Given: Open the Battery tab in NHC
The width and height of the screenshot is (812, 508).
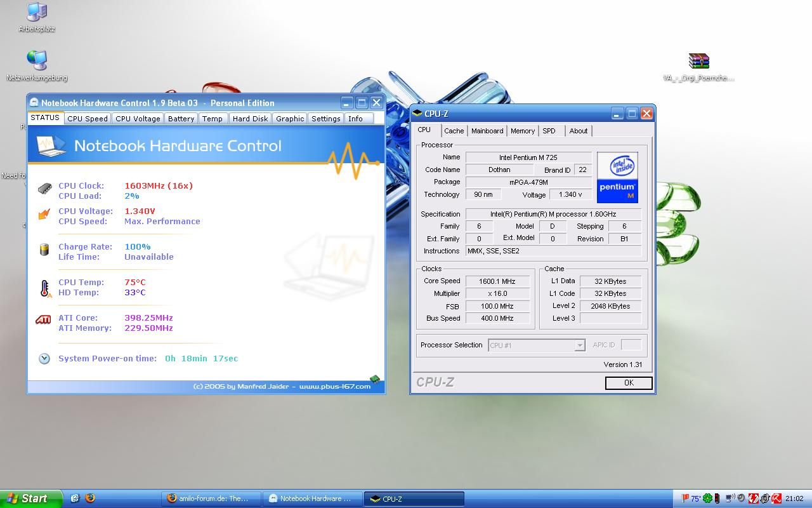Looking at the screenshot, I should 181,119.
